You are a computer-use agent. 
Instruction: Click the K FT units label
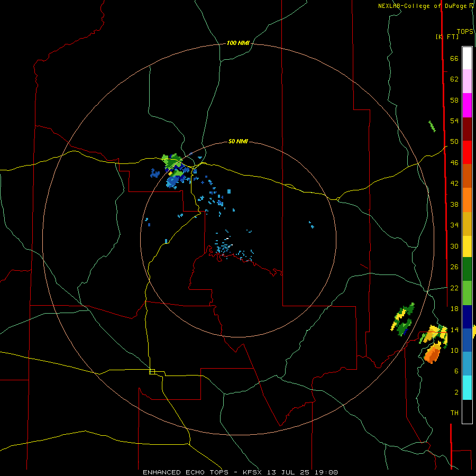point(447,36)
